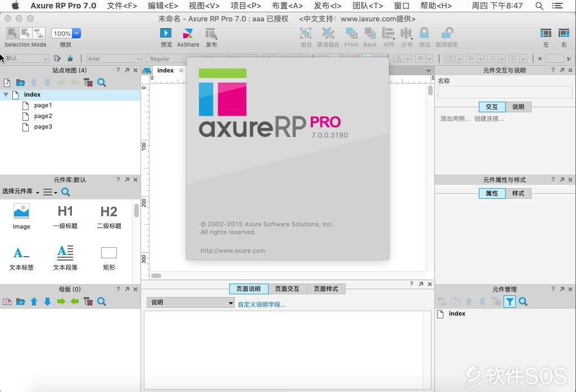Open macOS Spotlight search icon
The image size is (576, 392).
point(539,6)
